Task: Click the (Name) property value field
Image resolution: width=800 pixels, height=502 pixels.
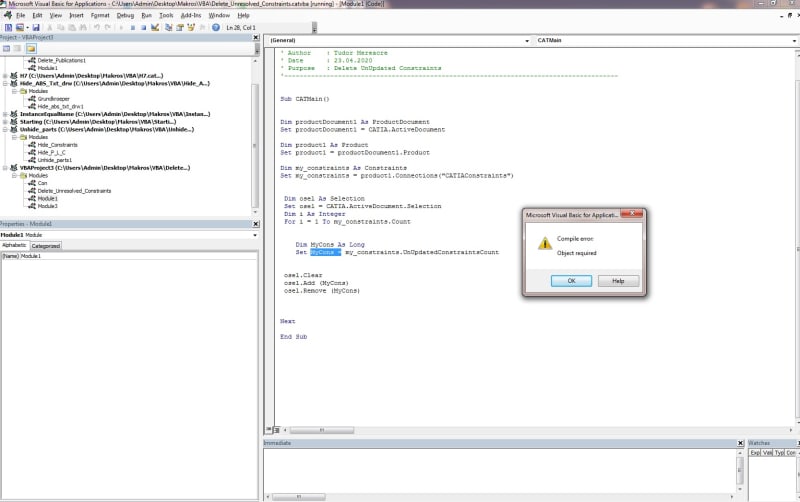Action: (x=138, y=256)
